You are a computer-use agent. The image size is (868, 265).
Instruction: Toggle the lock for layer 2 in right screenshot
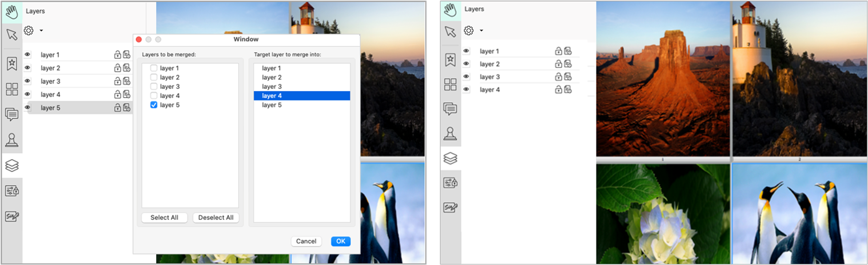pos(559,64)
